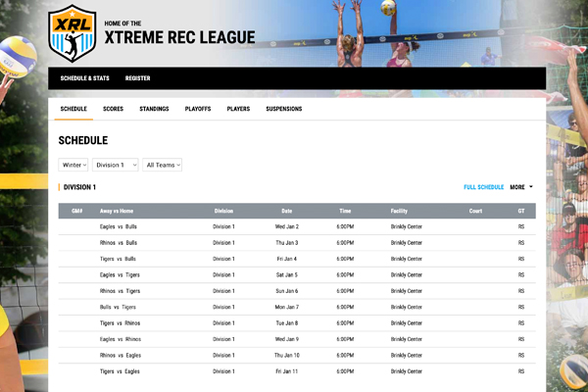The image size is (588, 392).
Task: Select the Schedule tab
Action: pos(73,109)
